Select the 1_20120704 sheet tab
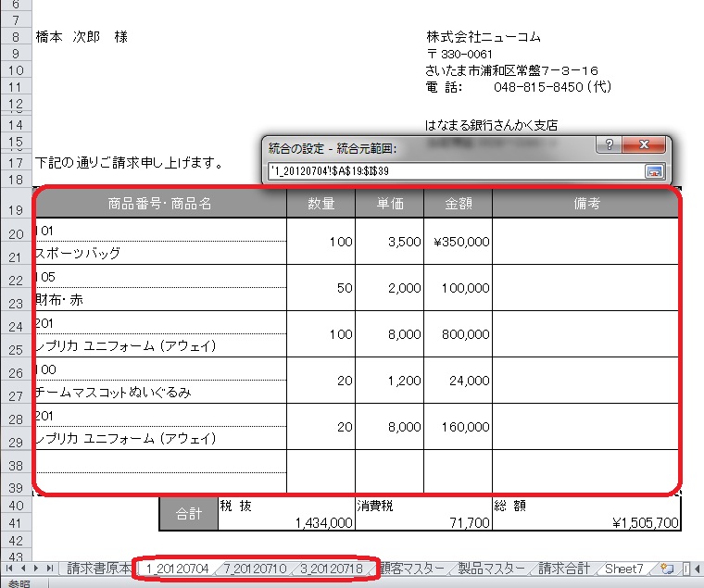Screen dimensions: 704x588 [178, 569]
